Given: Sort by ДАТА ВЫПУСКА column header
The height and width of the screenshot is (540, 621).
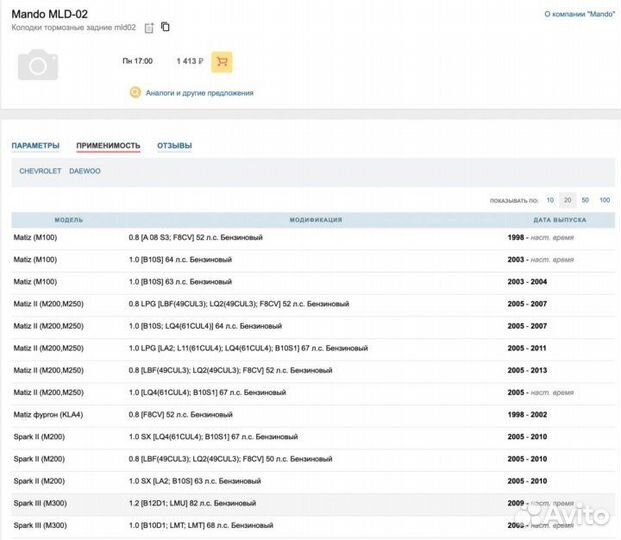Looking at the screenshot, I should click(x=559, y=219).
